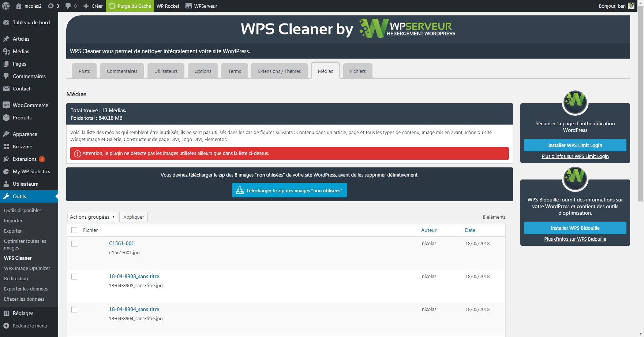This screenshot has height=337, width=644.
Task: Open comments bubble icon in admin bar
Action: click(x=68, y=6)
